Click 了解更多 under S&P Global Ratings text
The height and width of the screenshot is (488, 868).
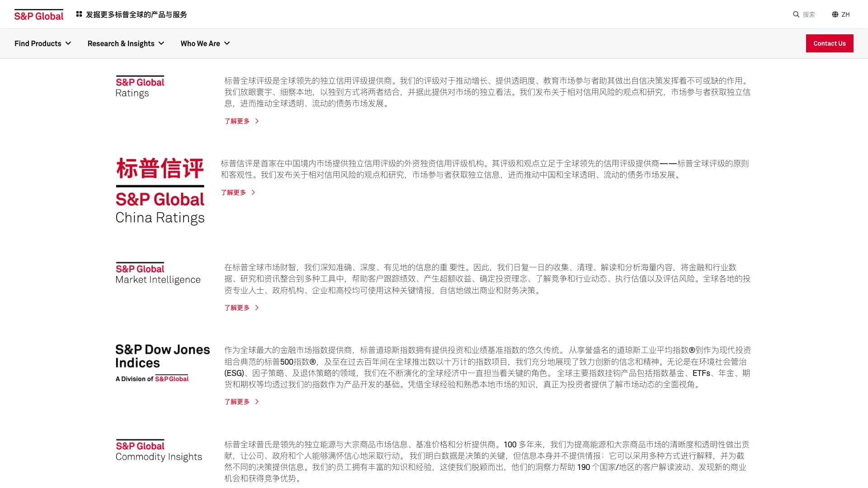pyautogui.click(x=237, y=121)
